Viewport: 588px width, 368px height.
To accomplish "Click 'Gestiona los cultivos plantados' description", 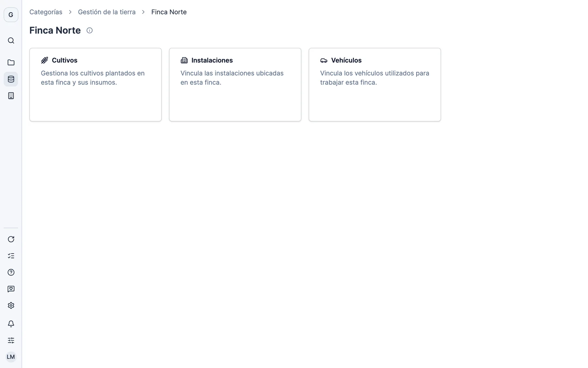I will (93, 78).
